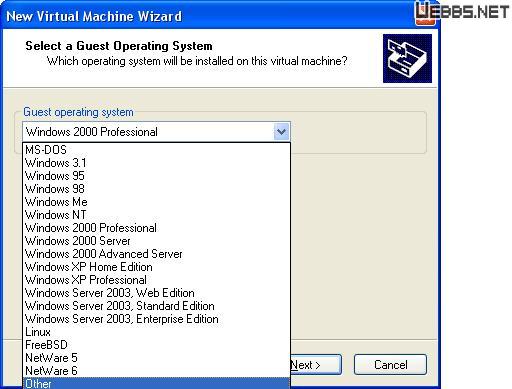Select Windows Server 2003, Enterprise Edition
Viewport: 512px width, 389px height.
coord(157,319)
